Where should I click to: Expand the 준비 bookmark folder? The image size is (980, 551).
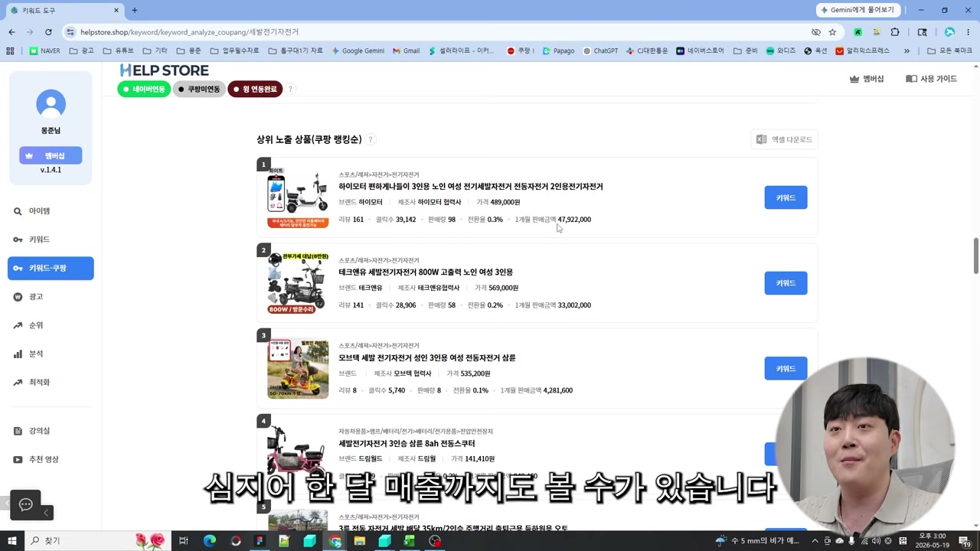[x=745, y=51]
